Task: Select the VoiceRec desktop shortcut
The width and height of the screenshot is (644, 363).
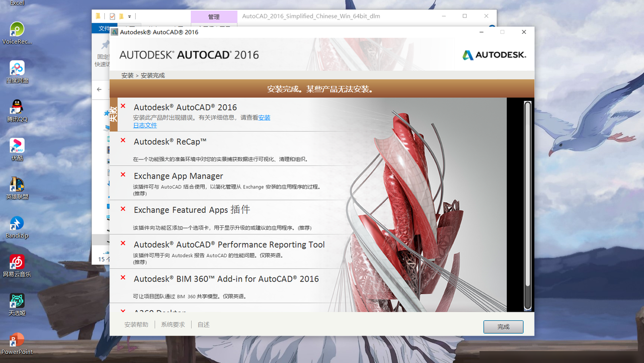Action: (17, 33)
